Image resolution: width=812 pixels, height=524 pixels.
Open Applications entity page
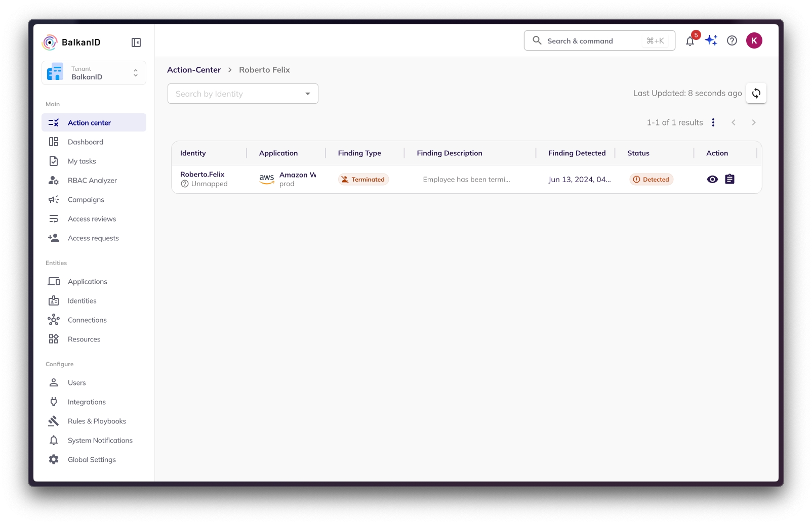94,281
